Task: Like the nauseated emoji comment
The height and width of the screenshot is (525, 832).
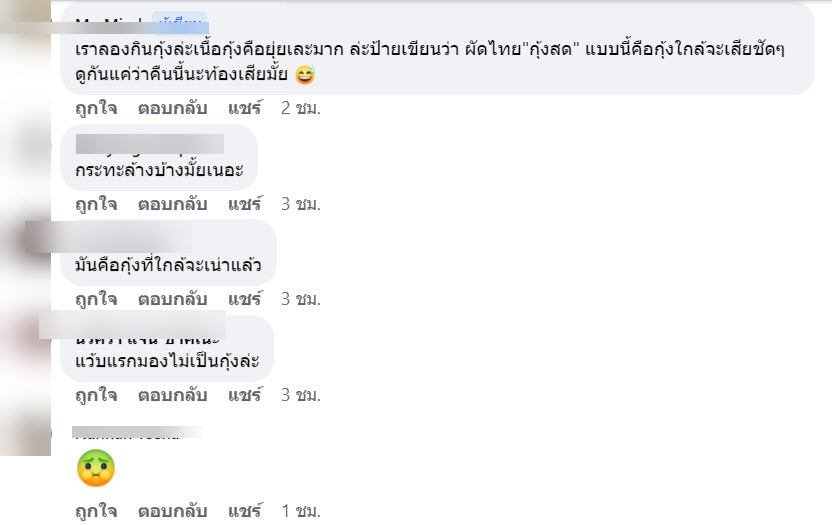Action: tap(96, 511)
